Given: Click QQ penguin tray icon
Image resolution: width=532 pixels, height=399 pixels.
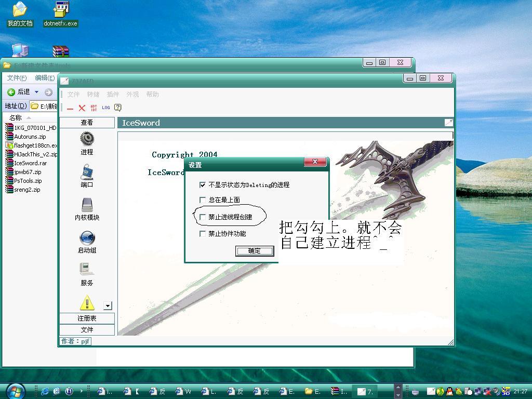Looking at the screenshot, I should [x=449, y=392].
